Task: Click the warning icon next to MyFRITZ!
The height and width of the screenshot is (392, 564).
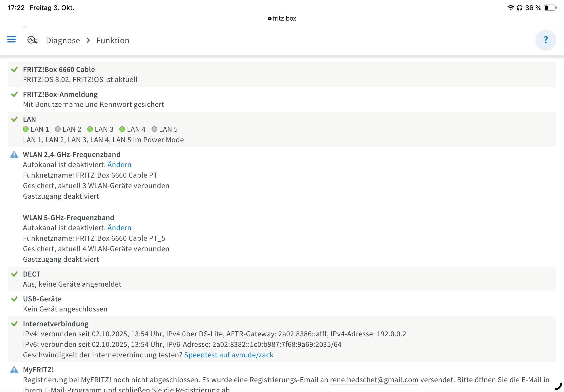Action: [x=14, y=370]
